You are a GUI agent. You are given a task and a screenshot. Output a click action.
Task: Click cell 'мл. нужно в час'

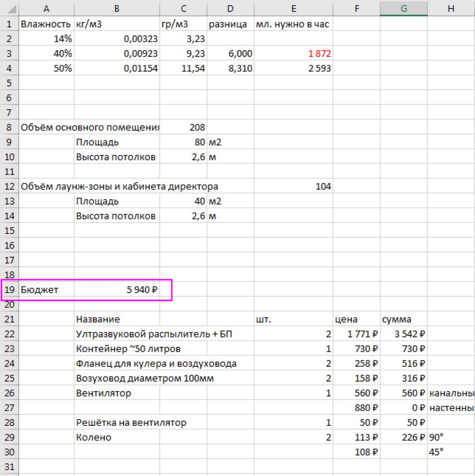pos(293,24)
